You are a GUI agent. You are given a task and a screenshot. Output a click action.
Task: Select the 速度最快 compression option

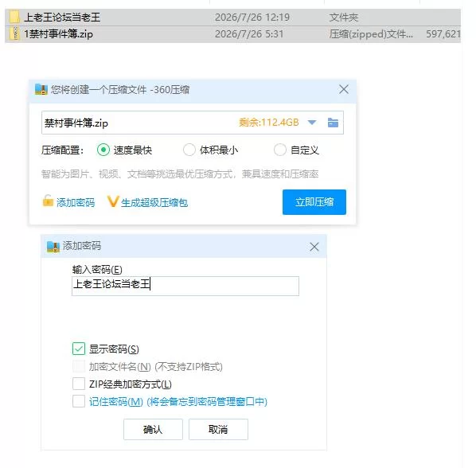103,150
